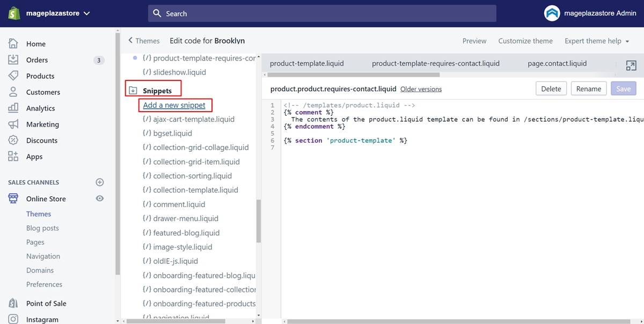Click the Marketing megaphone icon
This screenshot has height=324, width=644.
coord(13,124)
